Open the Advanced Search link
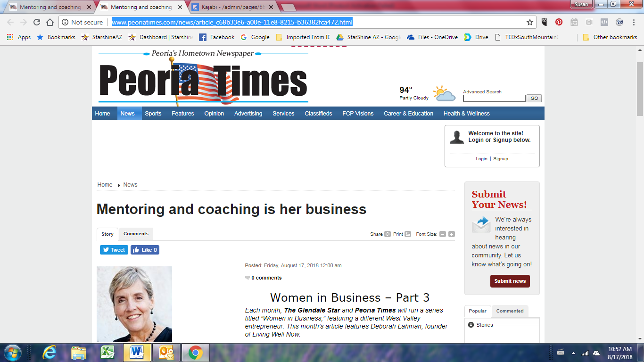Image resolution: width=644 pixels, height=362 pixels. tap(482, 92)
